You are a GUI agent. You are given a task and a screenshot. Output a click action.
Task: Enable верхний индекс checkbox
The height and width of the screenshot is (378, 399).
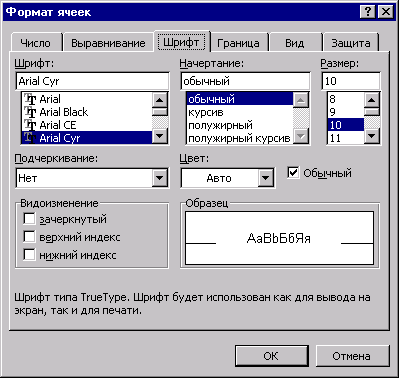pyautogui.click(x=29, y=237)
